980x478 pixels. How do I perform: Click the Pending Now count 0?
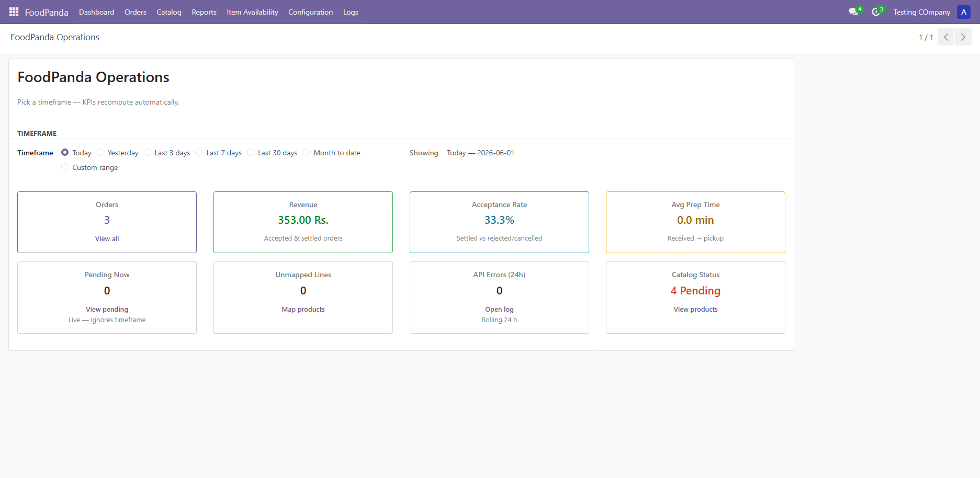[x=107, y=291]
